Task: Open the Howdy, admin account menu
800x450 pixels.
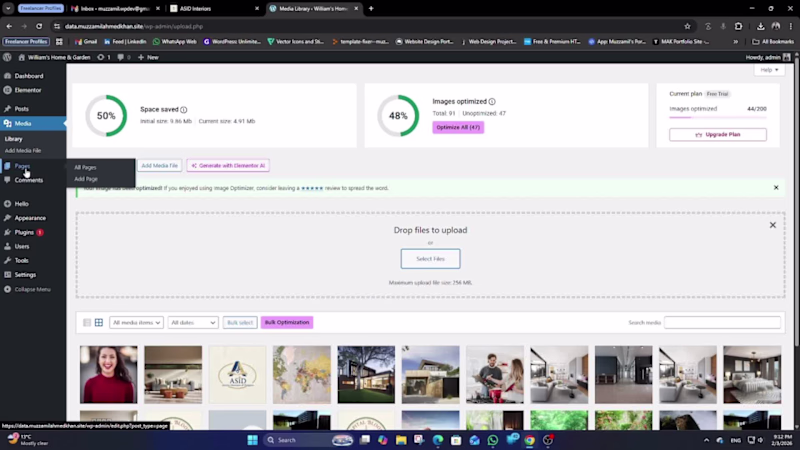Action: [768, 57]
